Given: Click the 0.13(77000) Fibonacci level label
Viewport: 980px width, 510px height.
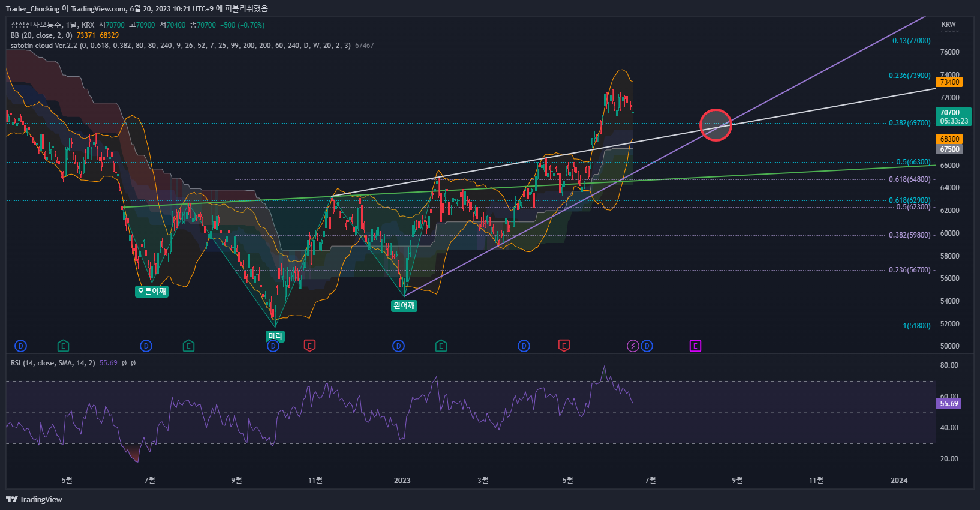Looking at the screenshot, I should (x=912, y=41).
